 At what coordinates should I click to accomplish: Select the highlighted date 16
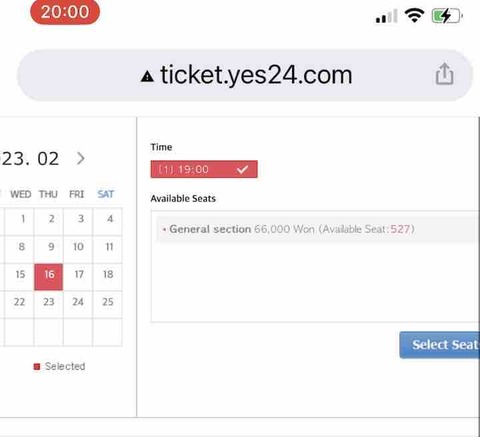tap(49, 277)
